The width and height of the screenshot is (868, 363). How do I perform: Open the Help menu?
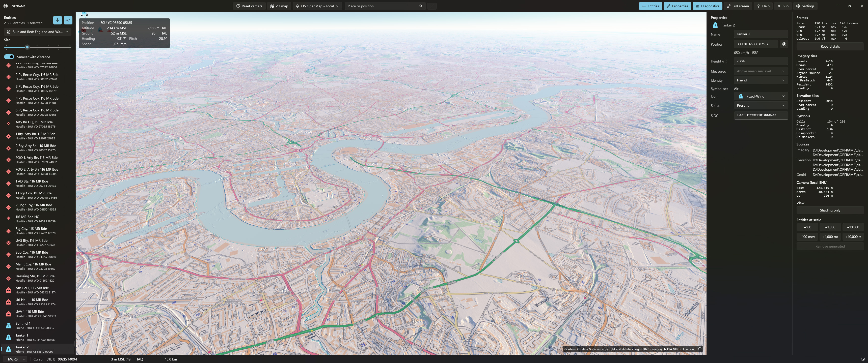click(x=763, y=6)
